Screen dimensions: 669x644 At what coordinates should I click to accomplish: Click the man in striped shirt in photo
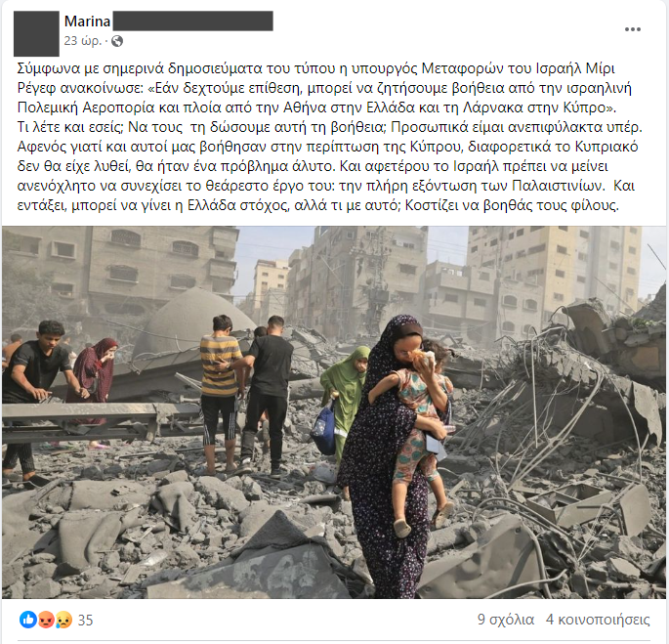point(220,395)
